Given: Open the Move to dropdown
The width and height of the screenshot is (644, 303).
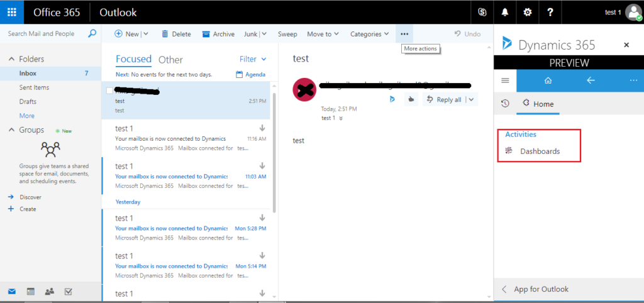Looking at the screenshot, I should coord(323,34).
